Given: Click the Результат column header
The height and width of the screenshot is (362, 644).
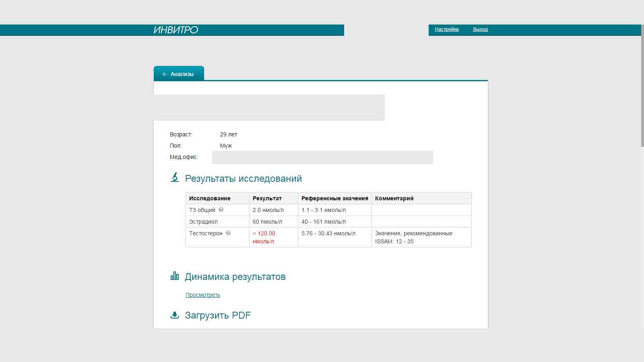Looking at the screenshot, I should pos(266,198).
